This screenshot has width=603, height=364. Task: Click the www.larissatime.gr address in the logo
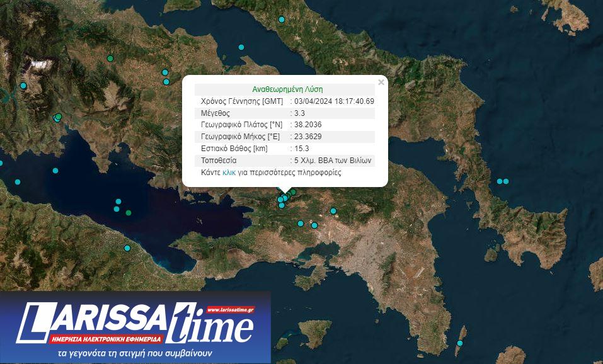point(229,310)
